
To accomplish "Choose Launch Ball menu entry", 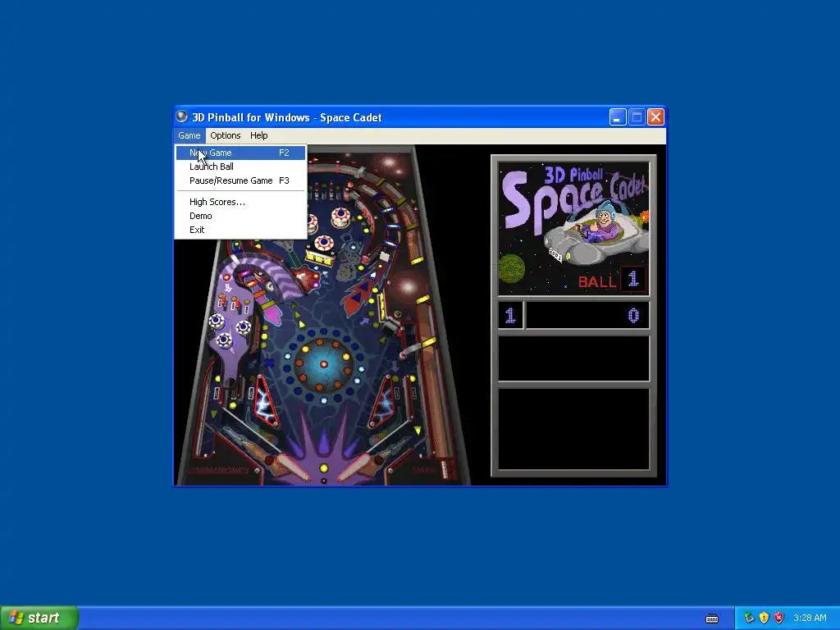I will (240, 167).
